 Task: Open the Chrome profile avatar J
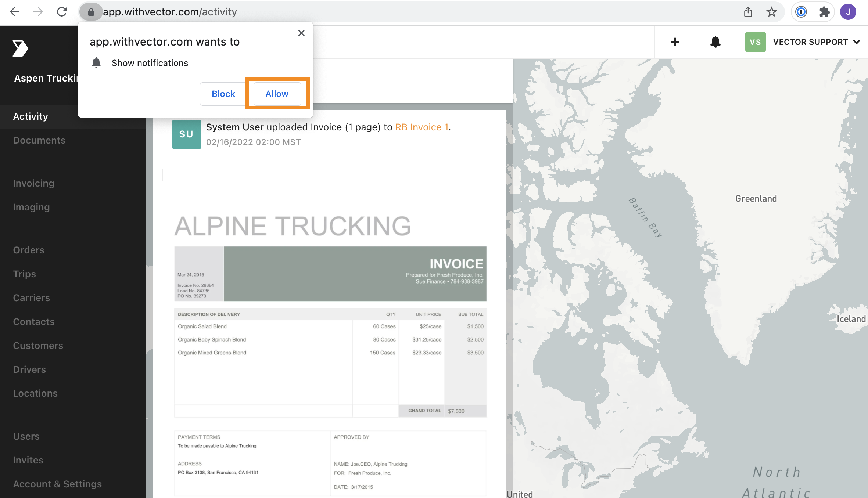848,12
